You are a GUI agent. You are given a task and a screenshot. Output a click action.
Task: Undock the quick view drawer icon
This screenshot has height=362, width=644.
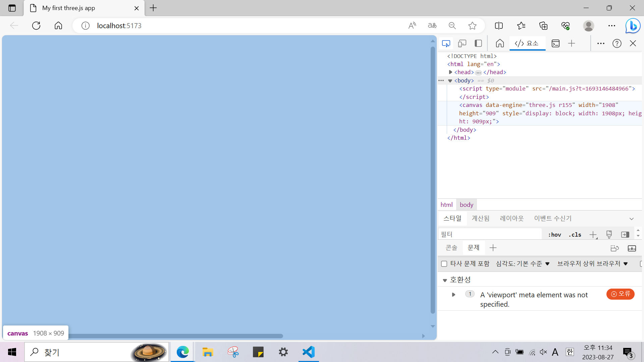(614, 248)
